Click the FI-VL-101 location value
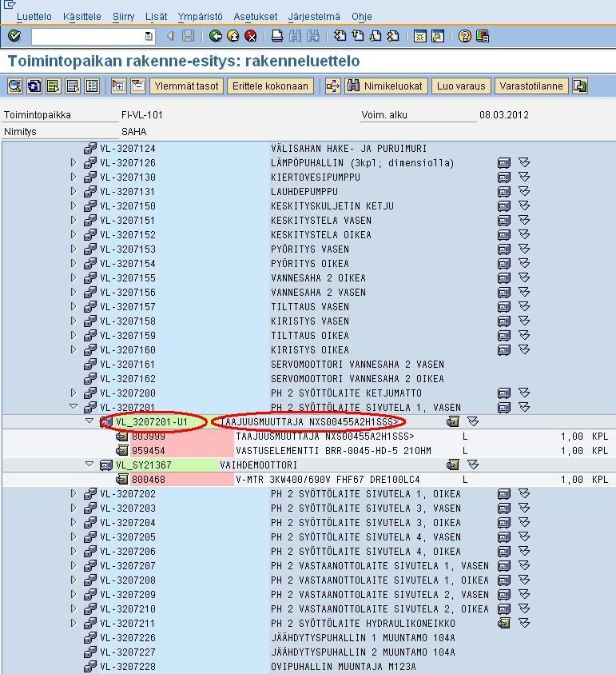616x674 pixels. tap(142, 115)
